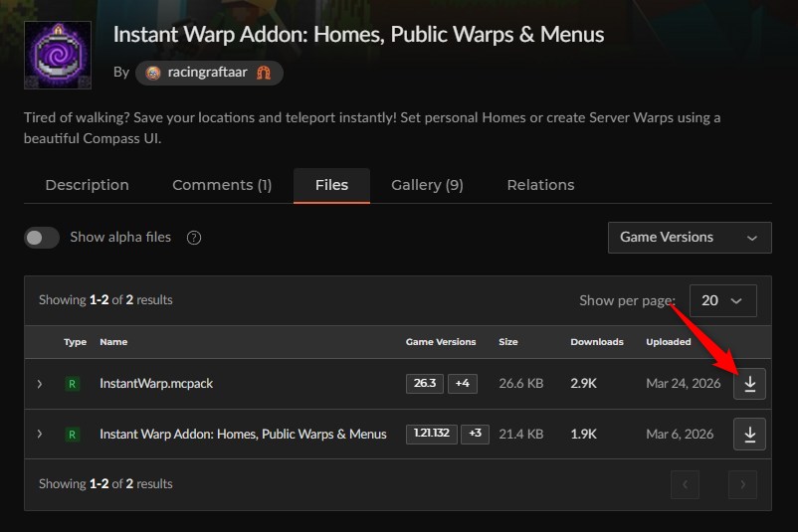Click the project title heading
The width and height of the screenshot is (798, 532).
pyautogui.click(x=358, y=35)
